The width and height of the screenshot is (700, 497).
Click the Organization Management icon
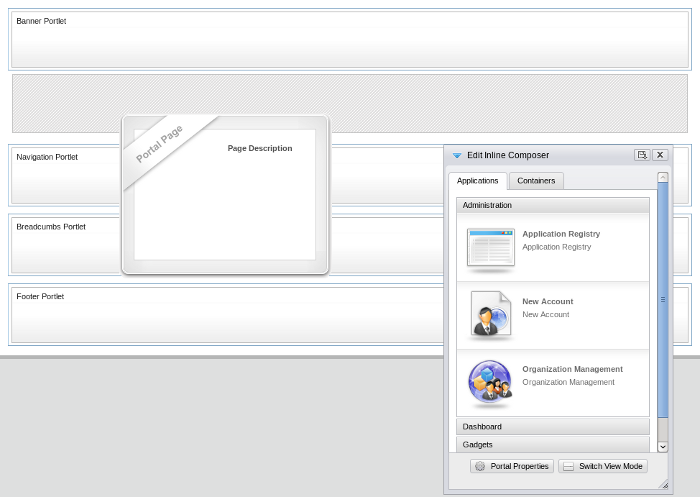pos(490,383)
